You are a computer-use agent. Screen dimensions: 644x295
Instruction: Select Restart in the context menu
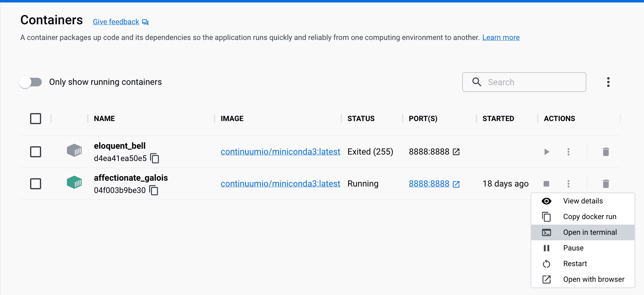tap(575, 264)
